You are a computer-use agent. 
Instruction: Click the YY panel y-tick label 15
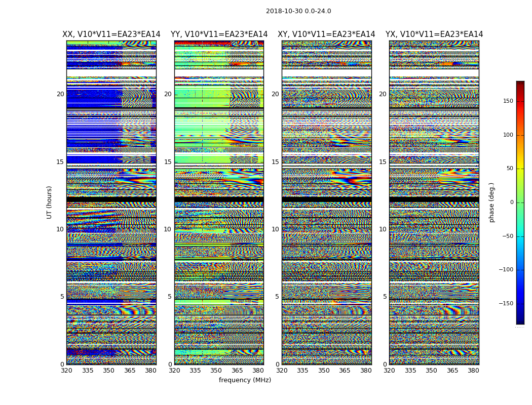(168, 161)
